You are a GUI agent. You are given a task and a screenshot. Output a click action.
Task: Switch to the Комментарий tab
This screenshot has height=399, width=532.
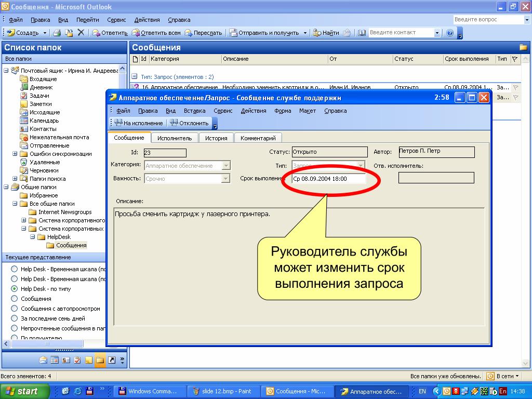[258, 138]
